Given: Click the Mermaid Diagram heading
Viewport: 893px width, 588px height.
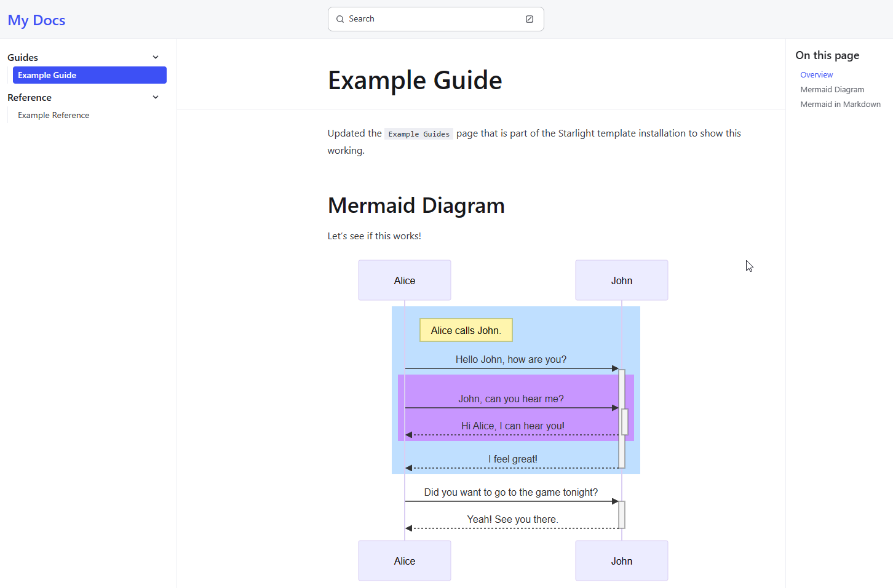Looking at the screenshot, I should (x=416, y=205).
